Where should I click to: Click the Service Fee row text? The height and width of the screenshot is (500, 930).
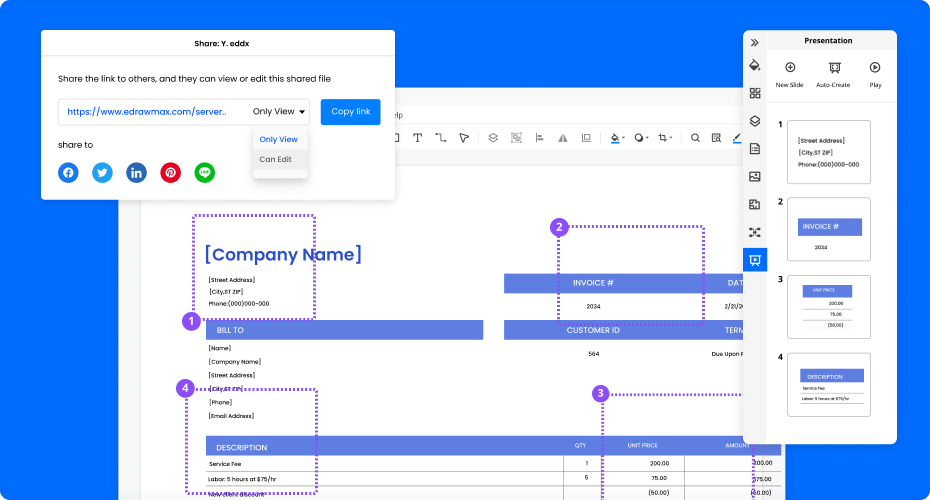point(225,464)
